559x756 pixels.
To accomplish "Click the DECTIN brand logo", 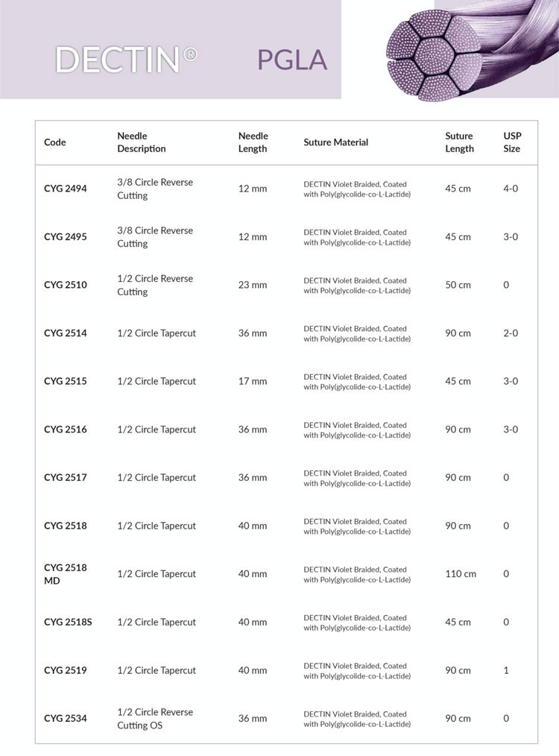I will pyautogui.click(x=127, y=60).
